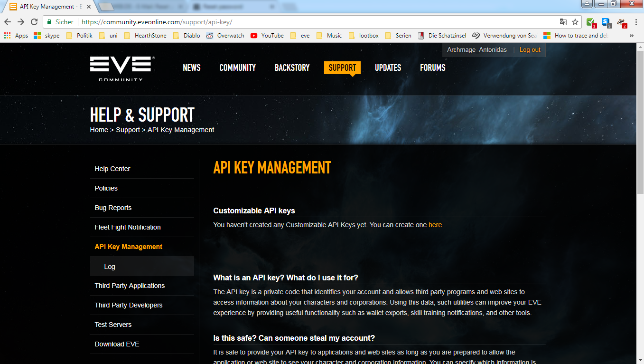Open Help Center in the sidebar

coord(142,169)
